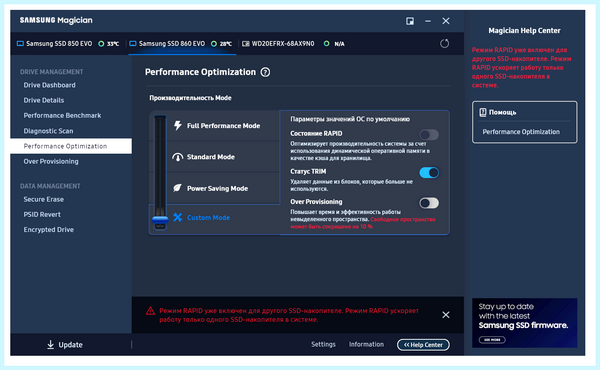The width and height of the screenshot is (600, 370).
Task: Select the Samsung SSD 860 EVO tab
Action: pyautogui.click(x=182, y=44)
